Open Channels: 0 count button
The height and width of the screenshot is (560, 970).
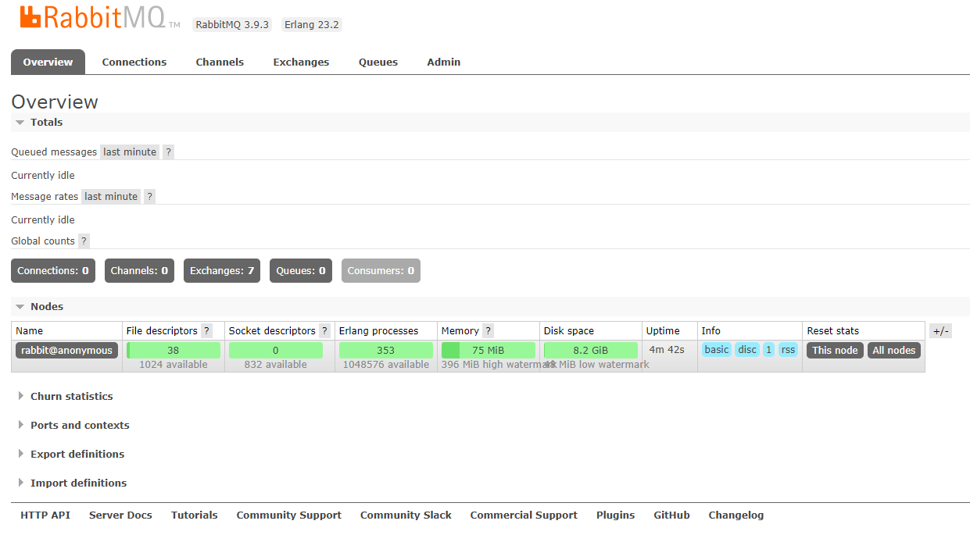pos(139,271)
